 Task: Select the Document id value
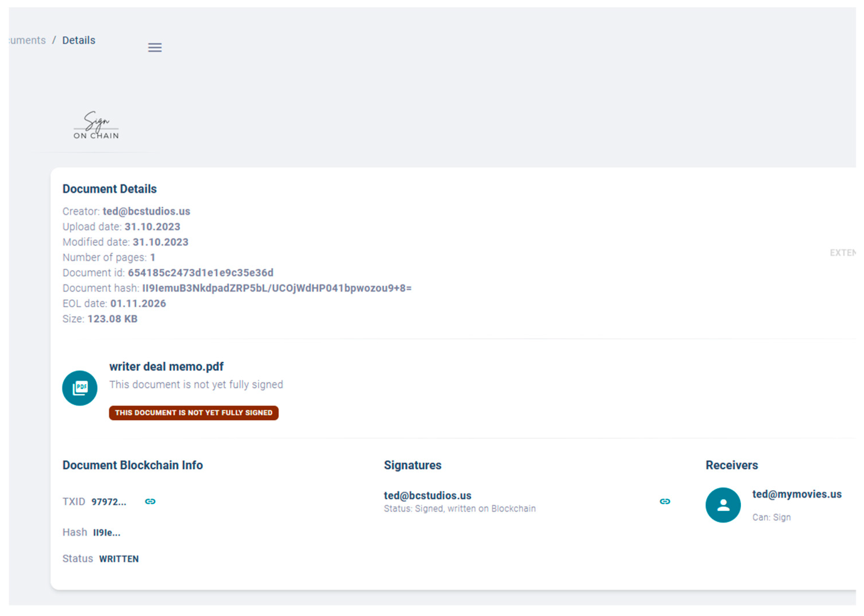[200, 273]
